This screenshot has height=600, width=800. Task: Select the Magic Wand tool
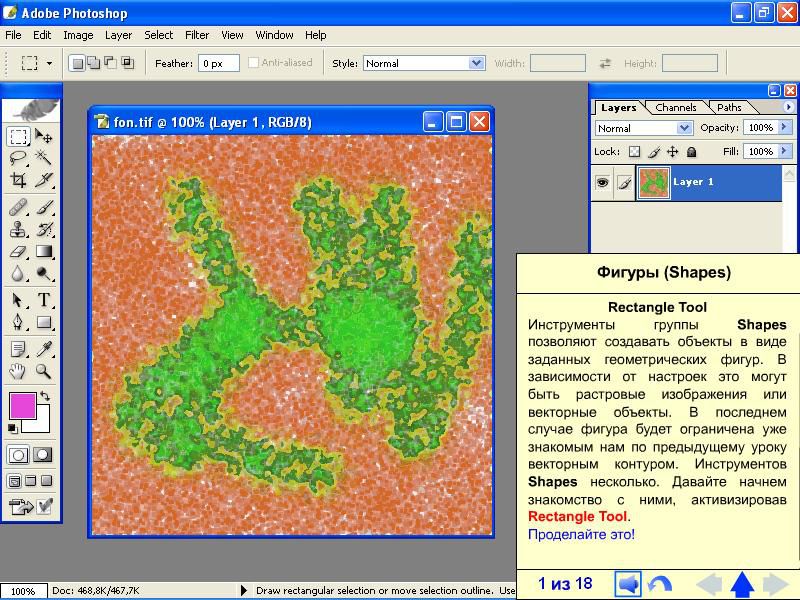(44, 158)
